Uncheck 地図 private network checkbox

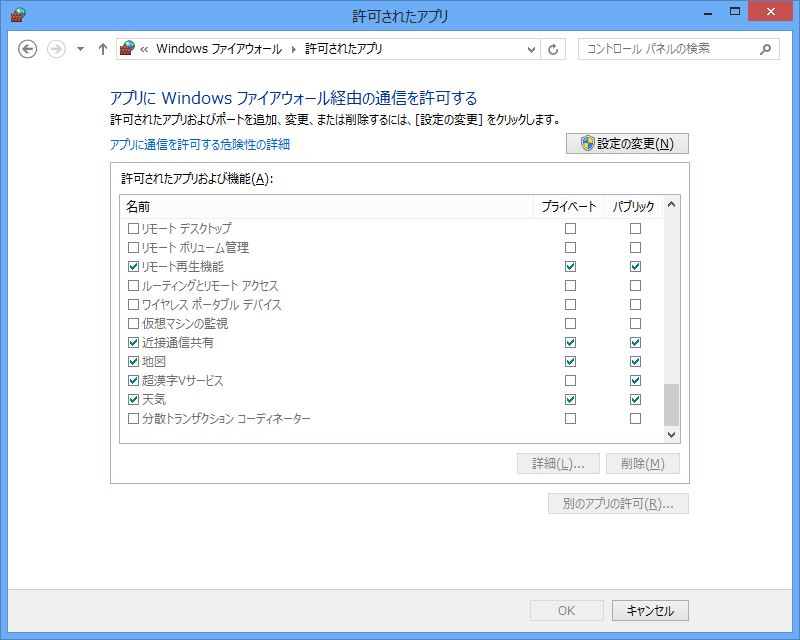coord(570,362)
